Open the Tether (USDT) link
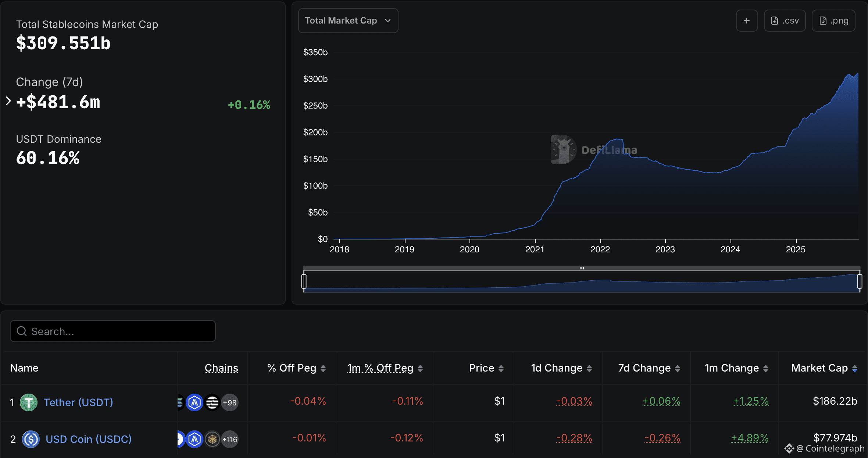The width and height of the screenshot is (868, 458). click(78, 402)
